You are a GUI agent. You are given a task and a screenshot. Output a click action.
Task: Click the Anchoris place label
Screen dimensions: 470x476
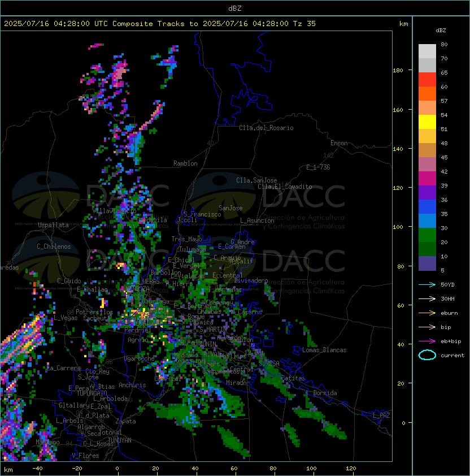point(132,385)
